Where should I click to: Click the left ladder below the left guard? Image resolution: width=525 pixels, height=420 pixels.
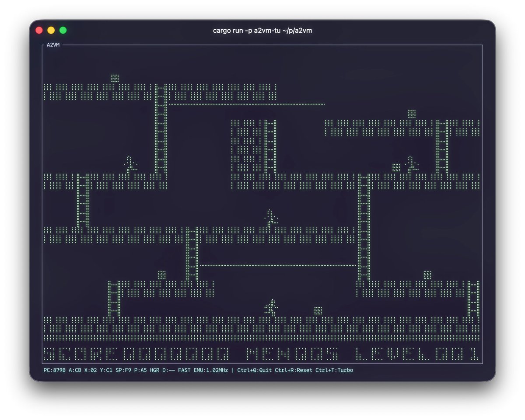point(83,200)
